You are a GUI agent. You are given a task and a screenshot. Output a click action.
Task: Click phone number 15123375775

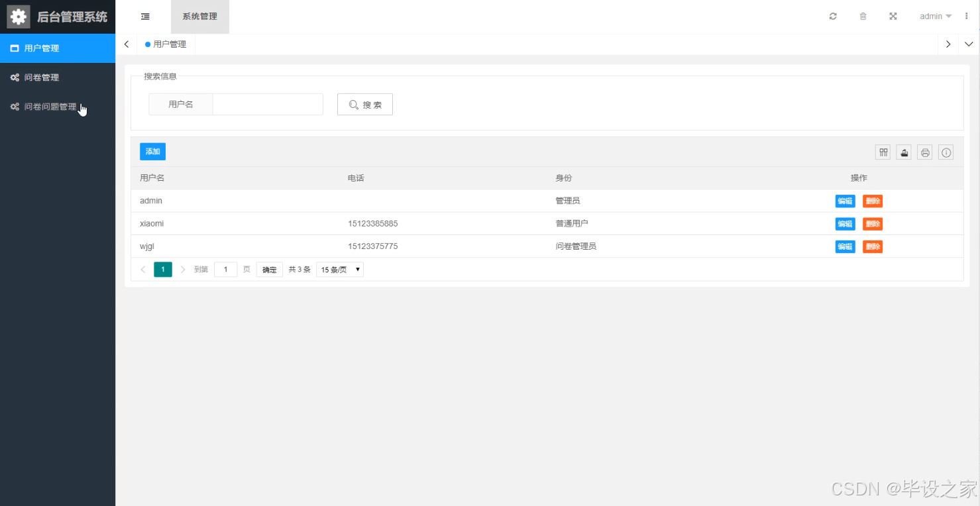pos(373,246)
